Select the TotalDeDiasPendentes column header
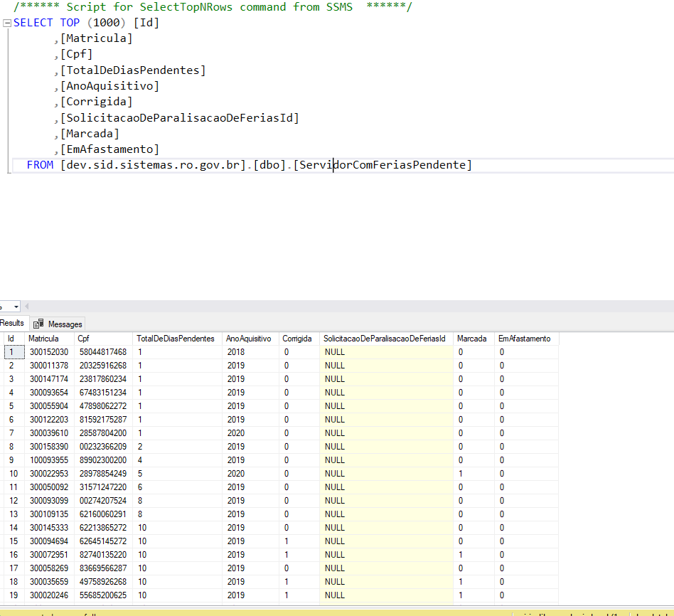Screen dimensions: 674x616 177,339
